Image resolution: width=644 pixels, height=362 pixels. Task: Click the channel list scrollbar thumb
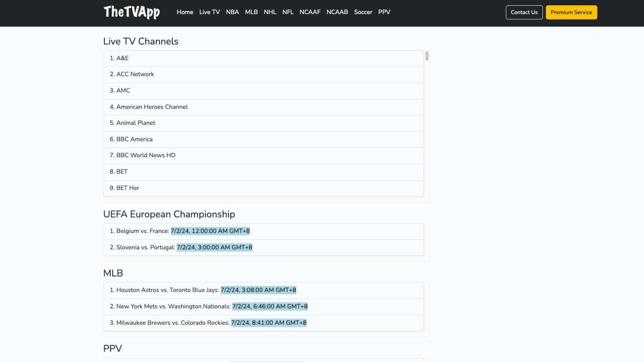tap(427, 56)
